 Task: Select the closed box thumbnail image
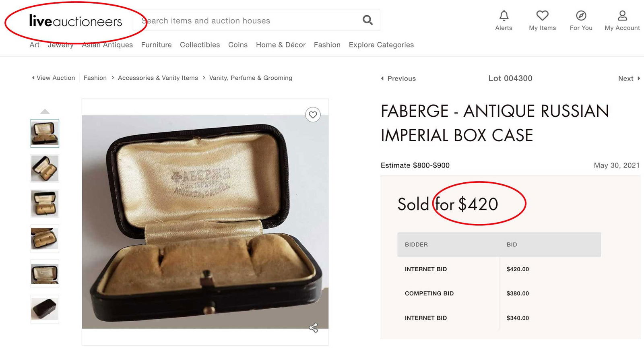[x=44, y=309]
